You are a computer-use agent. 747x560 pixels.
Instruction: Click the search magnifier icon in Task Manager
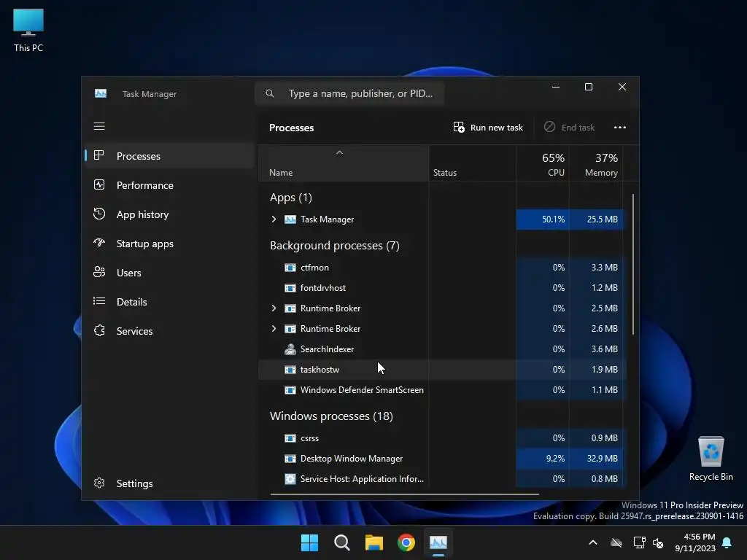pyautogui.click(x=270, y=93)
